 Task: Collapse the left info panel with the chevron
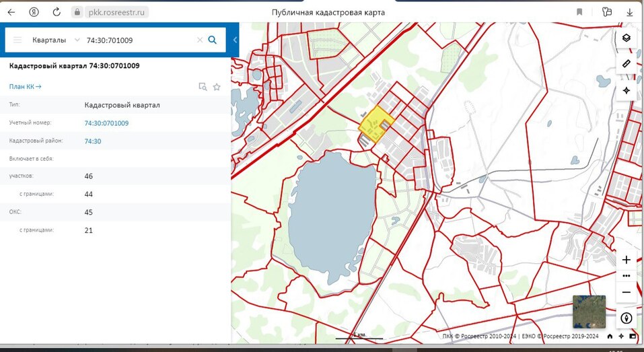(235, 40)
